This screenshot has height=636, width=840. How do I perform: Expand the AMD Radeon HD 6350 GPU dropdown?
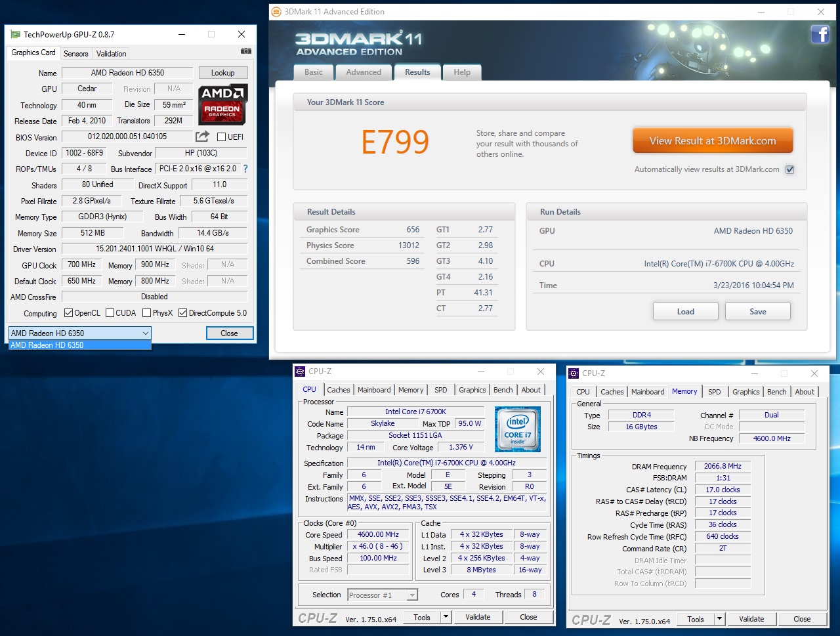tap(80, 333)
